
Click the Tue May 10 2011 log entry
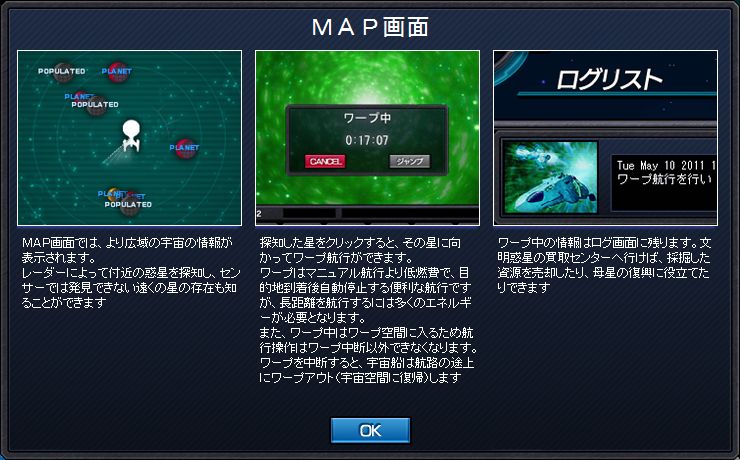664,173
